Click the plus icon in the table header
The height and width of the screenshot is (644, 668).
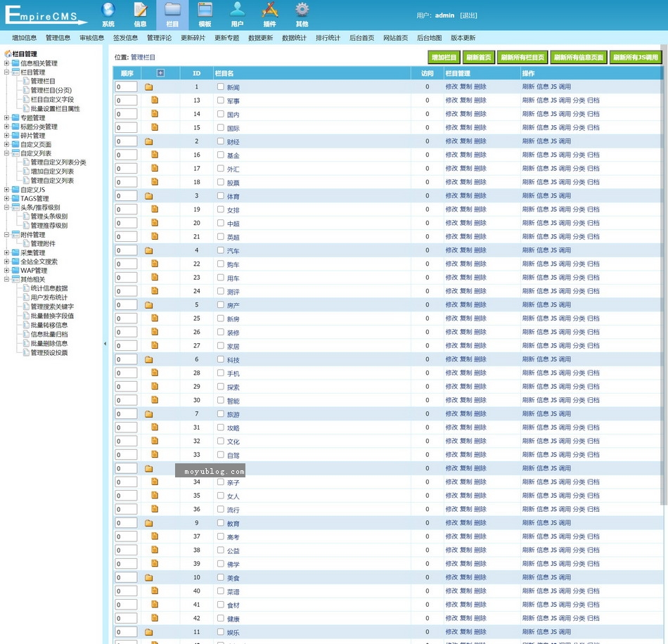pos(160,73)
